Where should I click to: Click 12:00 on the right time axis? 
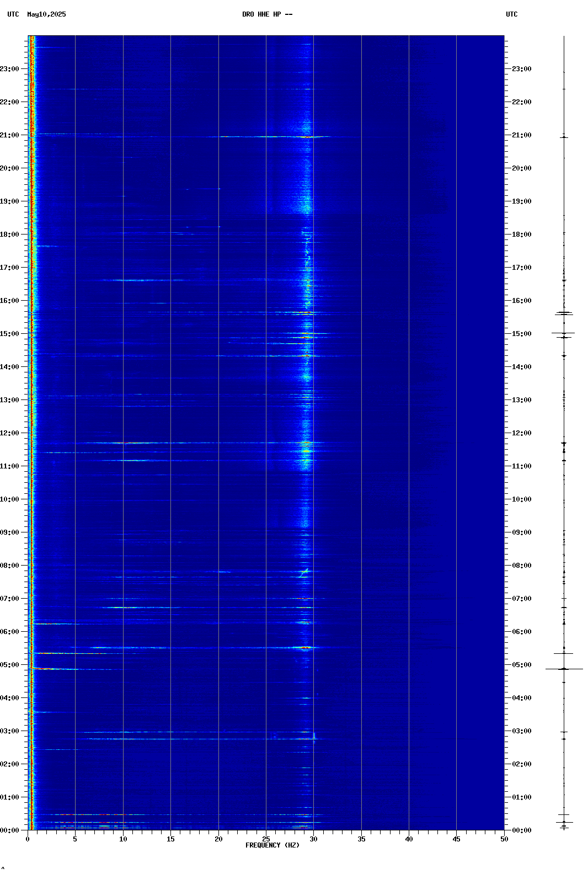click(x=522, y=433)
